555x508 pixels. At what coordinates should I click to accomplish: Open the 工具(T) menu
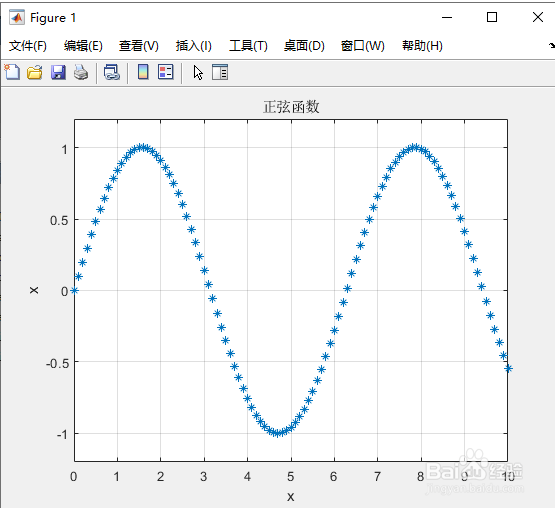click(x=248, y=46)
